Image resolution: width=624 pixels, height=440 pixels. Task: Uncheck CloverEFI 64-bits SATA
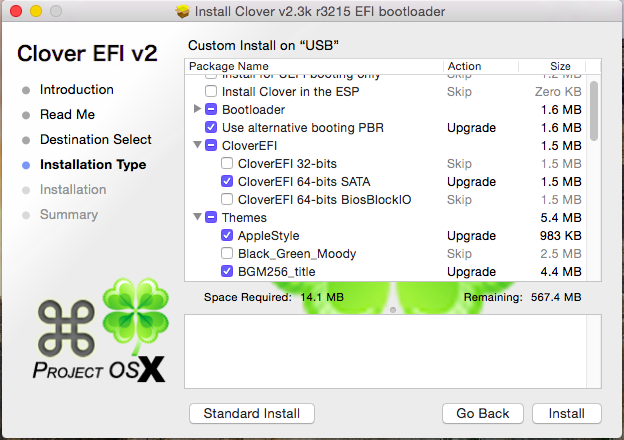[227, 182]
